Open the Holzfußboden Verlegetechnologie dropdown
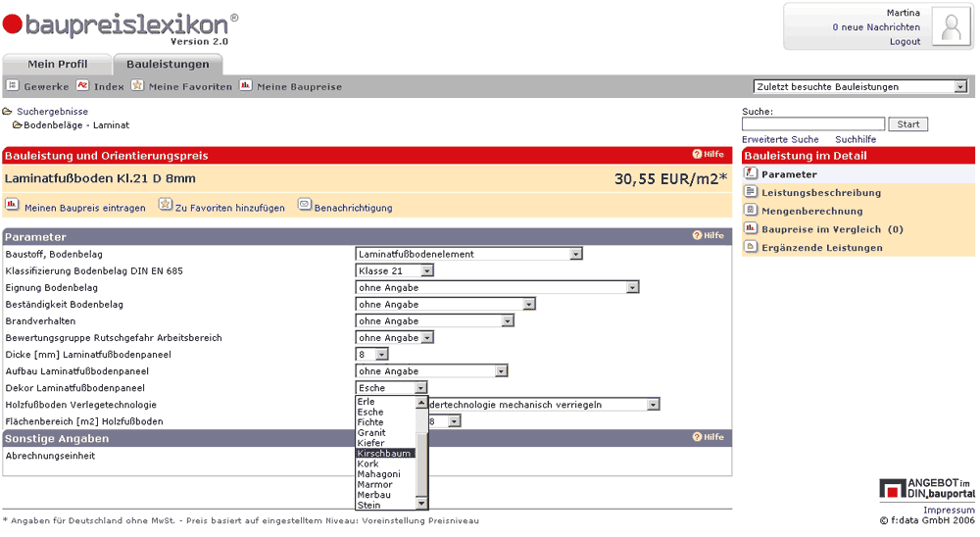The width and height of the screenshot is (980, 537). point(544,405)
